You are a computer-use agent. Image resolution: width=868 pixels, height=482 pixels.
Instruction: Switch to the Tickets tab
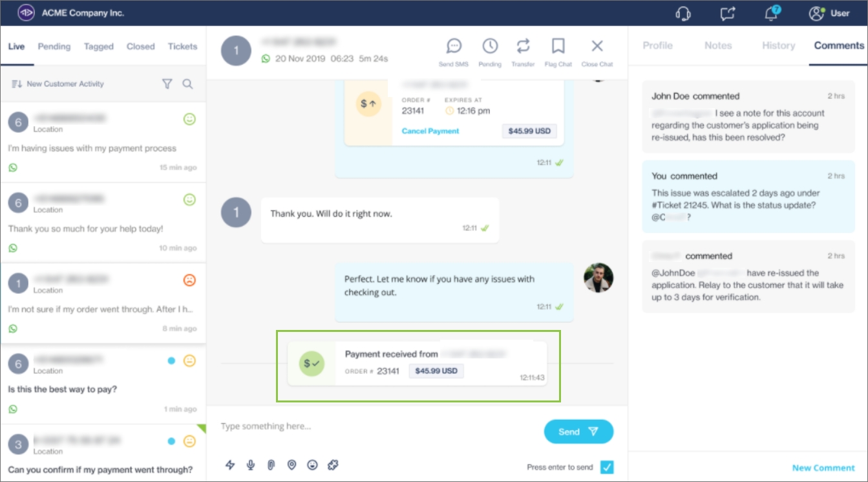[x=182, y=47]
